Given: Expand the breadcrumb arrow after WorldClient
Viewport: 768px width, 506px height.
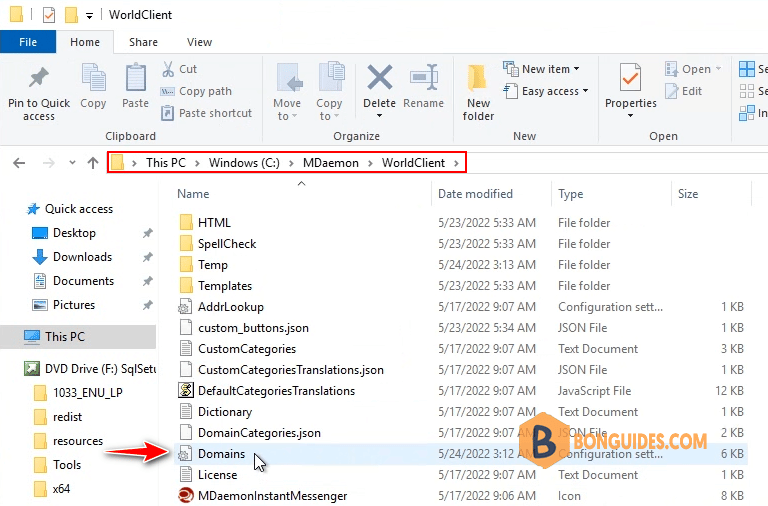Looking at the screenshot, I should 456,163.
